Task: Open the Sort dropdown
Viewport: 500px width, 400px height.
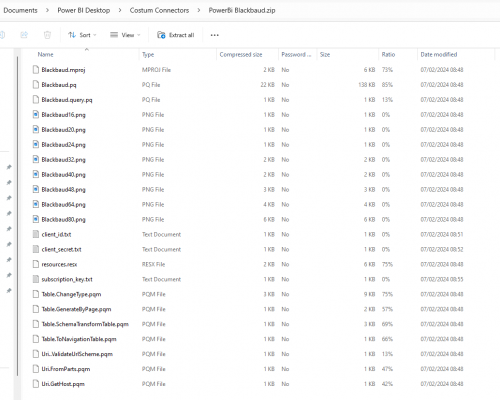Action: click(x=82, y=35)
